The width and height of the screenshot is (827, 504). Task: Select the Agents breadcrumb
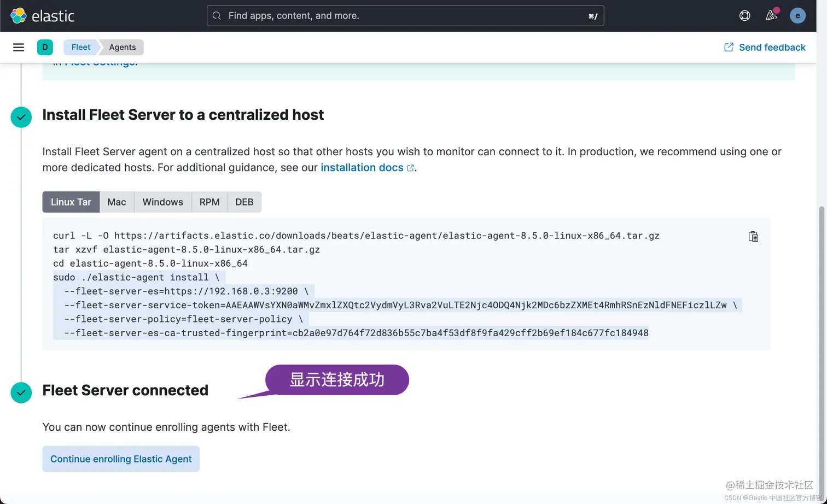click(x=122, y=47)
